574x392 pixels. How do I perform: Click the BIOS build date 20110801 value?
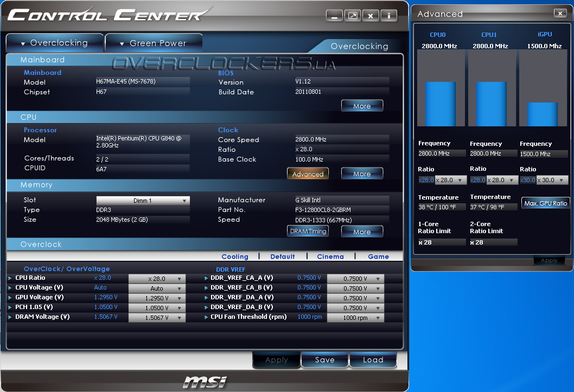308,92
